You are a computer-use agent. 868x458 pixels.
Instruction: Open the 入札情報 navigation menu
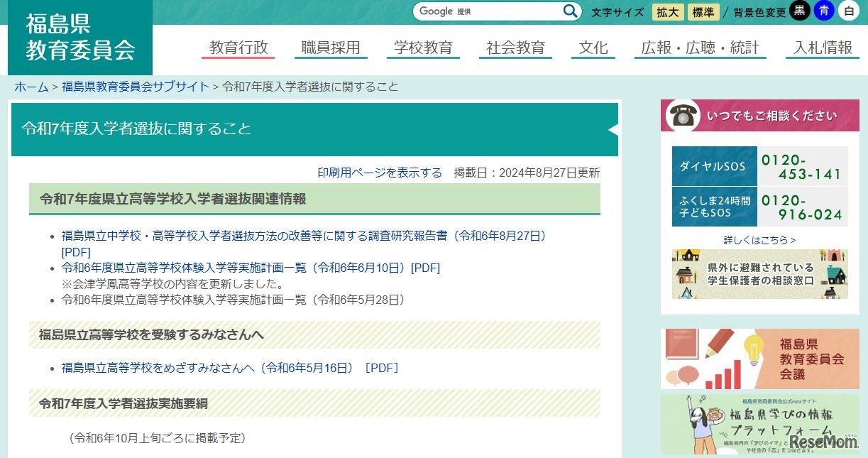click(822, 47)
